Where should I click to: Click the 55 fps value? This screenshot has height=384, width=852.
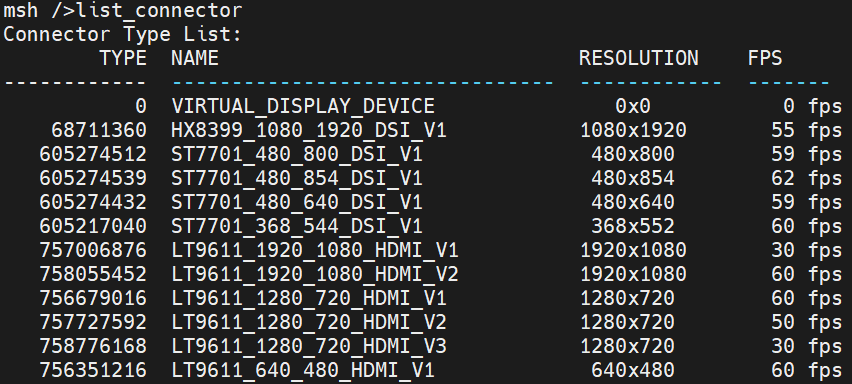[807, 130]
